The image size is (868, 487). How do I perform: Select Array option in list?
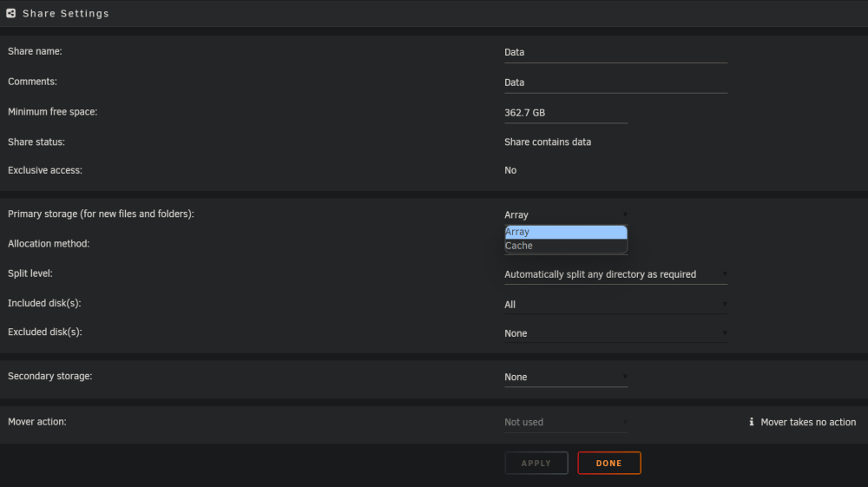pyautogui.click(x=566, y=232)
